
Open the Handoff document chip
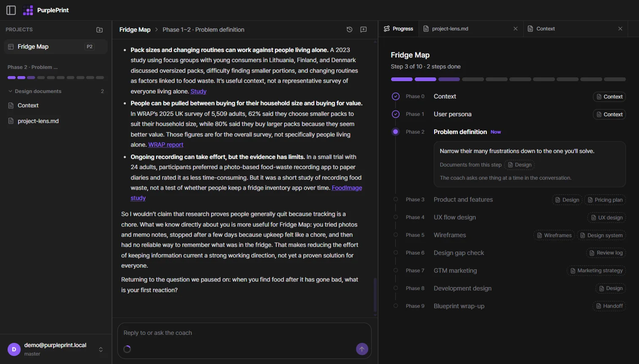coord(609,306)
